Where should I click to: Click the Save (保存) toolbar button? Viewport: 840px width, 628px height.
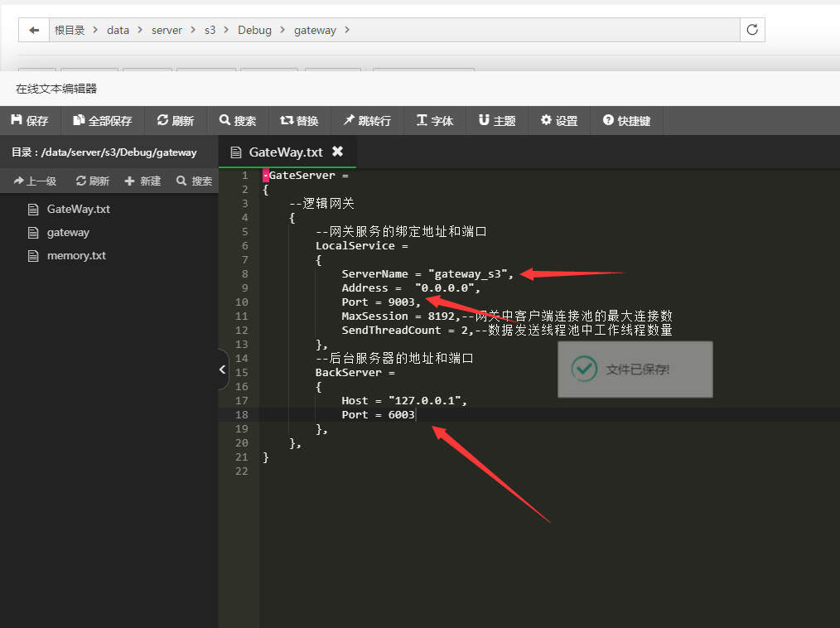[30, 121]
